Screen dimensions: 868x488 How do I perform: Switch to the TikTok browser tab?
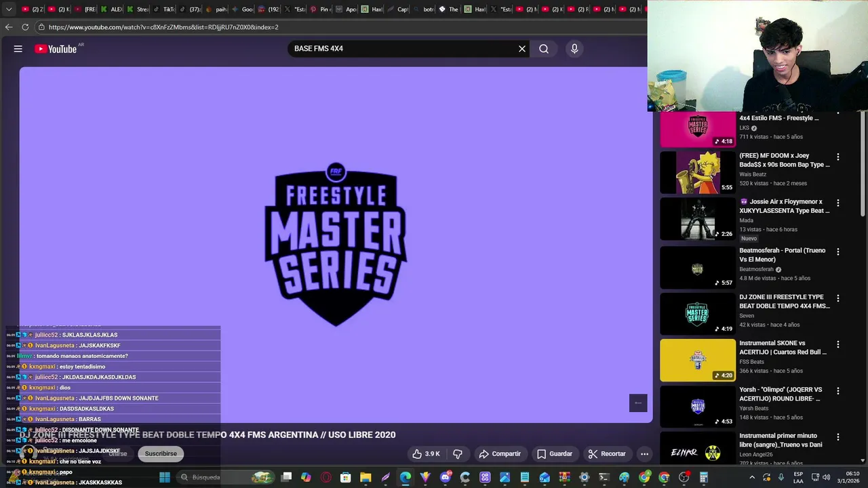pyautogui.click(x=165, y=9)
